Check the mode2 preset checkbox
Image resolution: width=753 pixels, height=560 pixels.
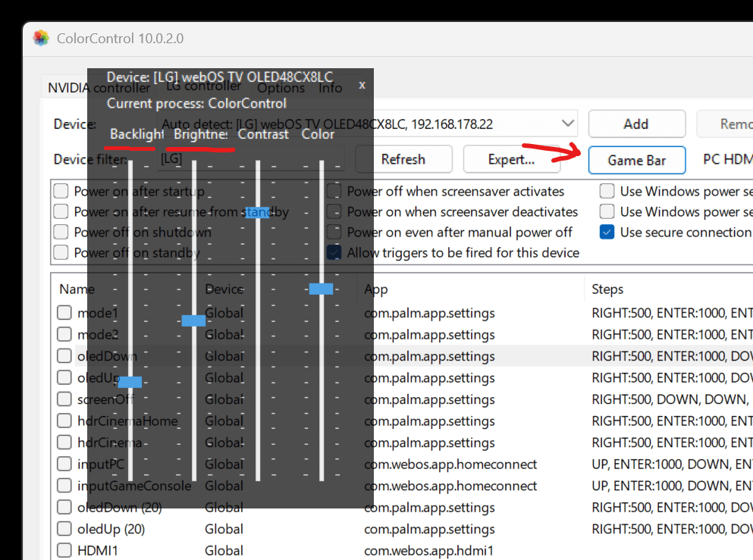pyautogui.click(x=64, y=334)
